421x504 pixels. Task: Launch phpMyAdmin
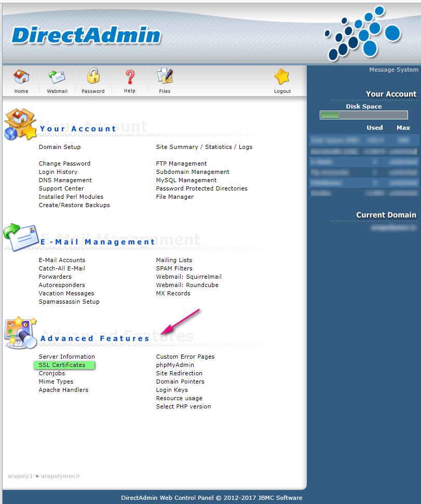coord(175,365)
